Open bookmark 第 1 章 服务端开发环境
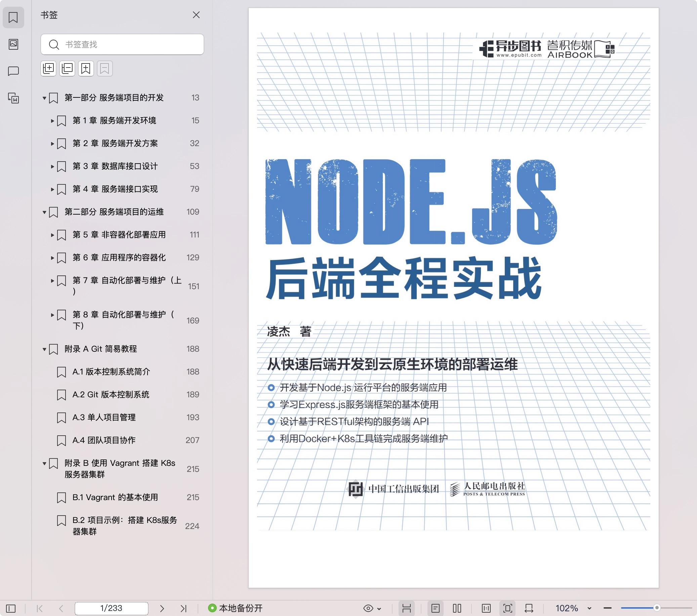Image resolution: width=697 pixels, height=616 pixels. pyautogui.click(x=114, y=120)
